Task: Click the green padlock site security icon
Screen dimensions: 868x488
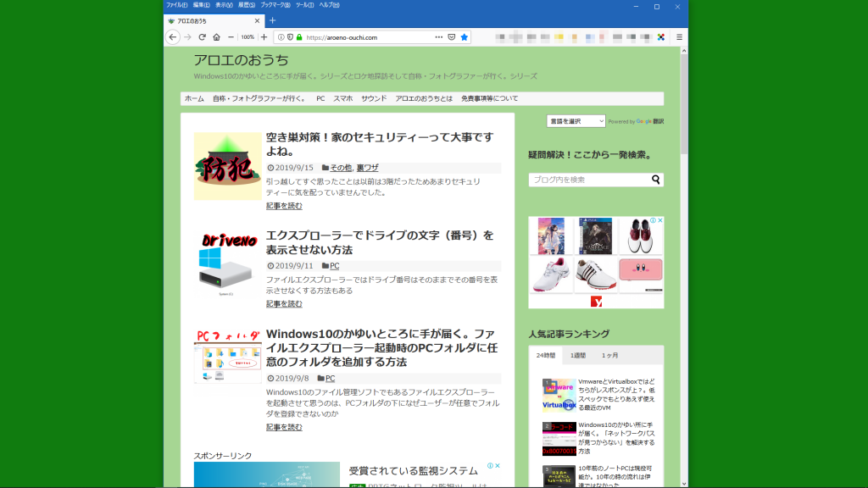Action: coord(299,37)
